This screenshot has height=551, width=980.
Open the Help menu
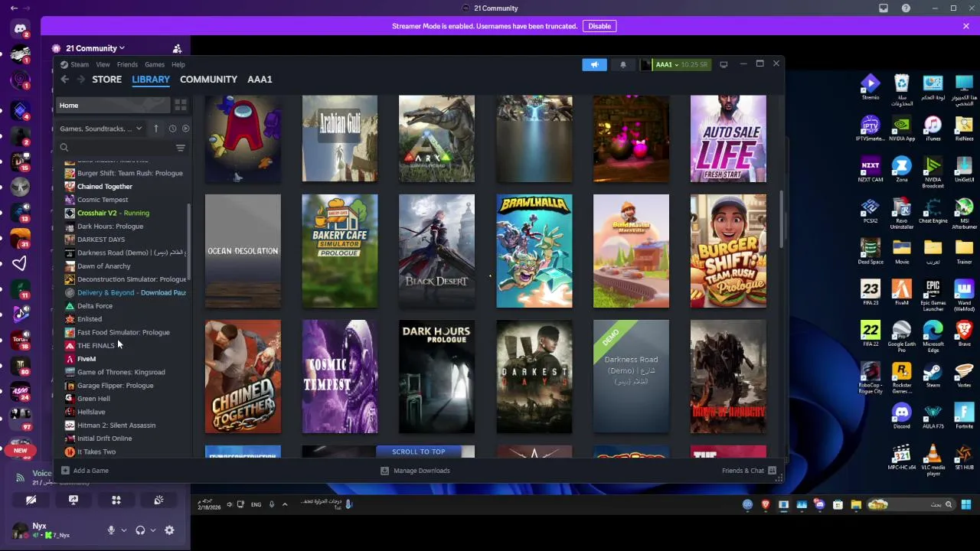(x=178, y=64)
